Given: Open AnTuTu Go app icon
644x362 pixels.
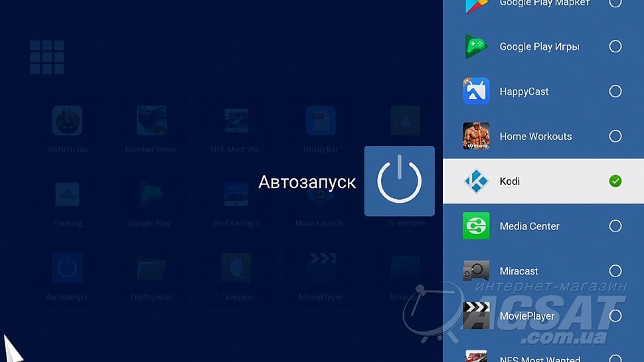Looking at the screenshot, I should coord(67,121).
